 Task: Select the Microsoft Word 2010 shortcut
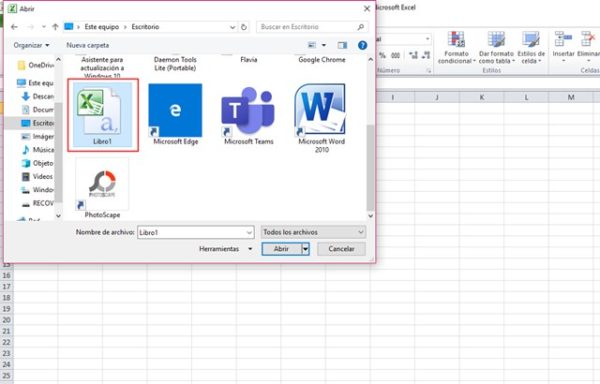pyautogui.click(x=321, y=118)
